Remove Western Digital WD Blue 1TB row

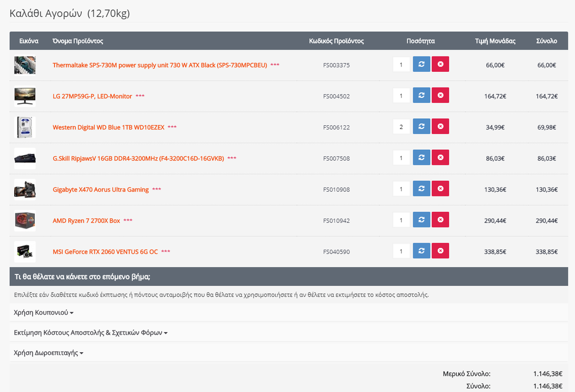coord(440,126)
